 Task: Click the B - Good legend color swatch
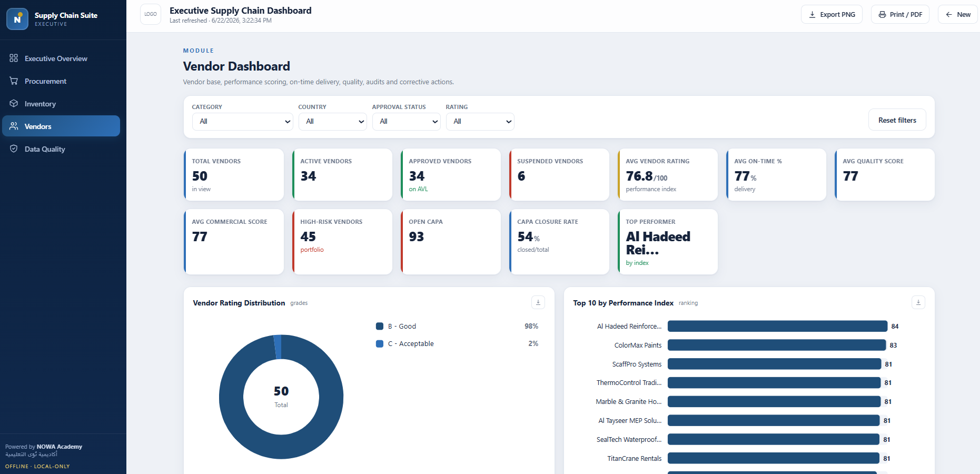point(380,326)
